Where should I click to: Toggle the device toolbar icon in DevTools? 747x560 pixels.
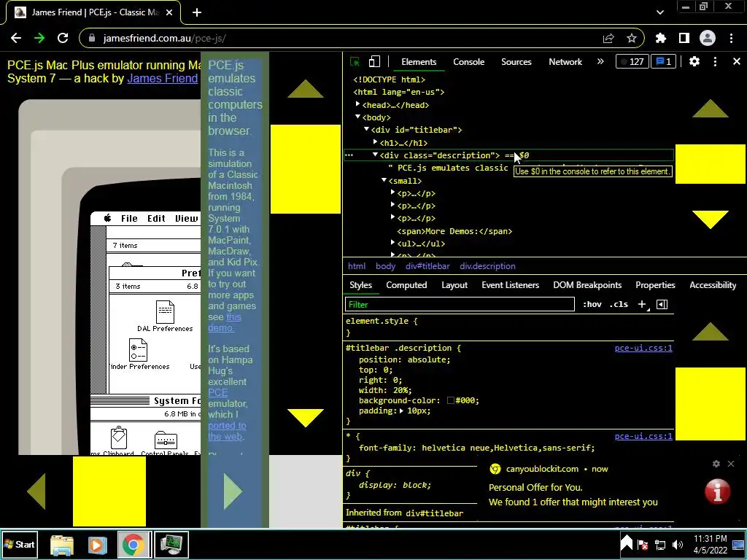374,62
